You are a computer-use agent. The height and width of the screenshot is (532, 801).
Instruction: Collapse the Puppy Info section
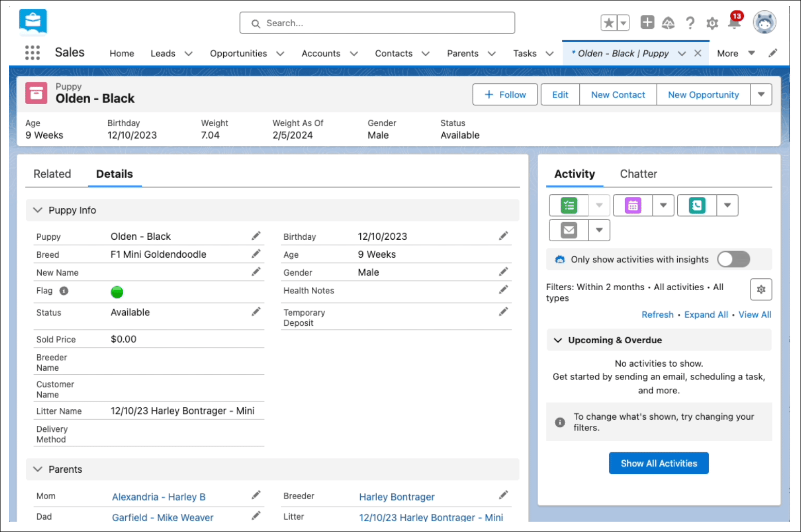tap(38, 210)
